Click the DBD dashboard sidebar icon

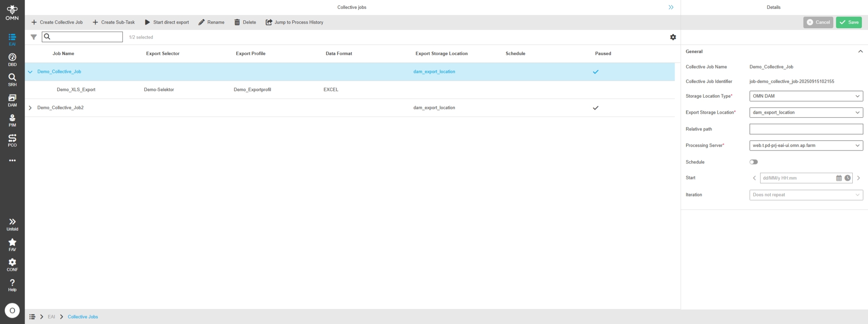[12, 60]
